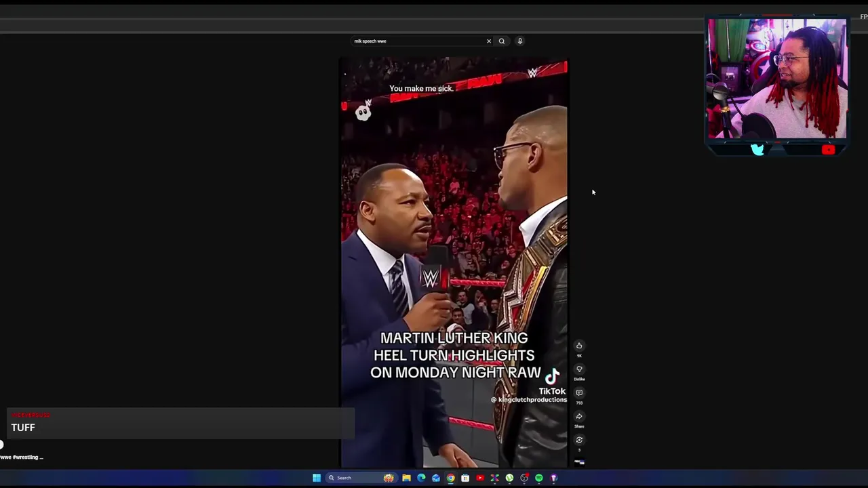Open the colorful X app in the taskbar

coord(494,478)
